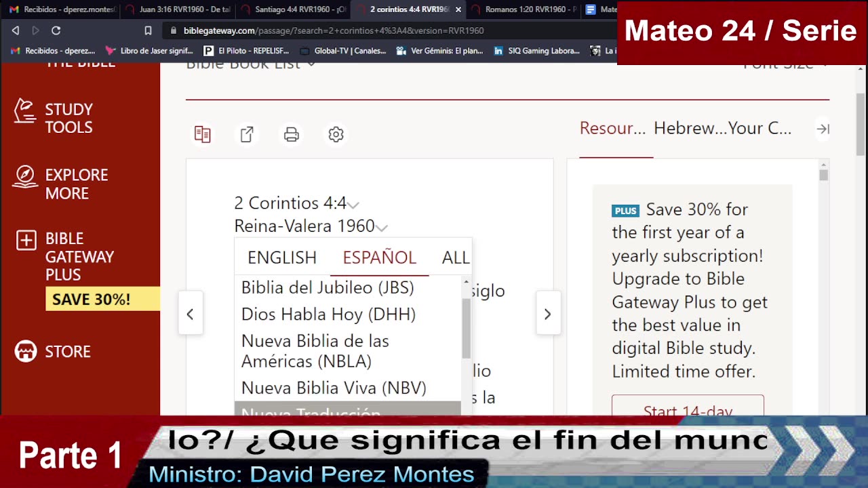Screen dimensions: 868x488
Task: Click the address bar URL
Action: 334,30
